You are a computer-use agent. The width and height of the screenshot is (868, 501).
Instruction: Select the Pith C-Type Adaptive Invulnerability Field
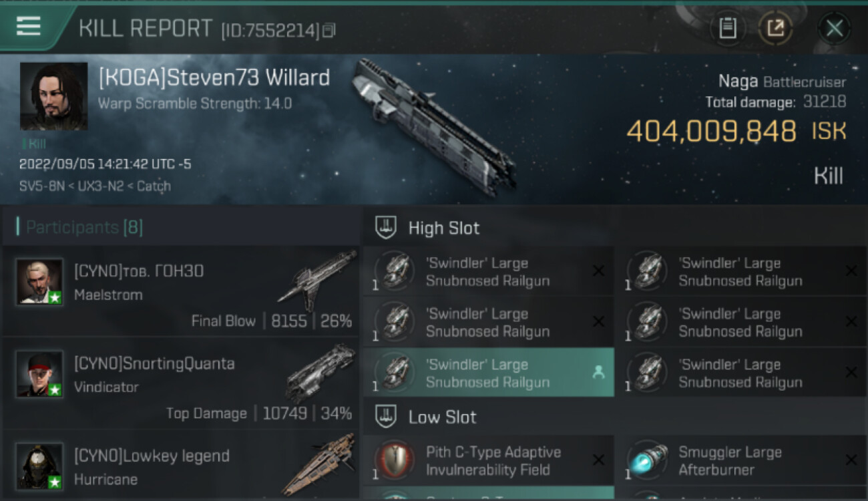click(489, 460)
